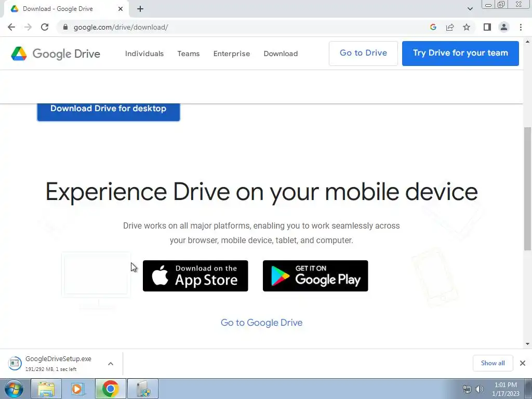Click GoogleDriveSetup.exe file icon
The image size is (532, 399).
tap(15, 363)
